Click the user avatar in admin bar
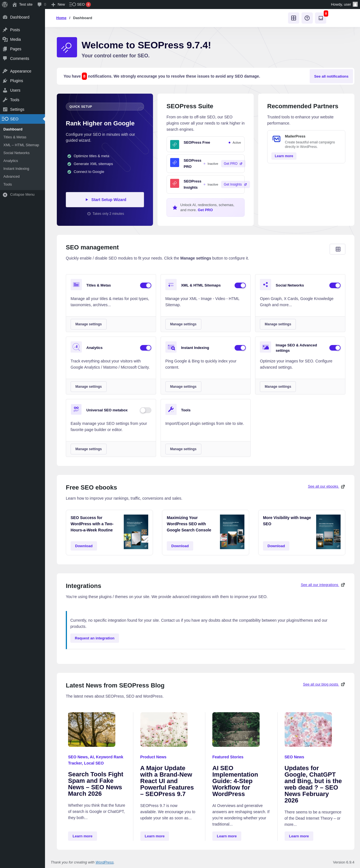Screen dimensions: 360x868 (x=355, y=4)
